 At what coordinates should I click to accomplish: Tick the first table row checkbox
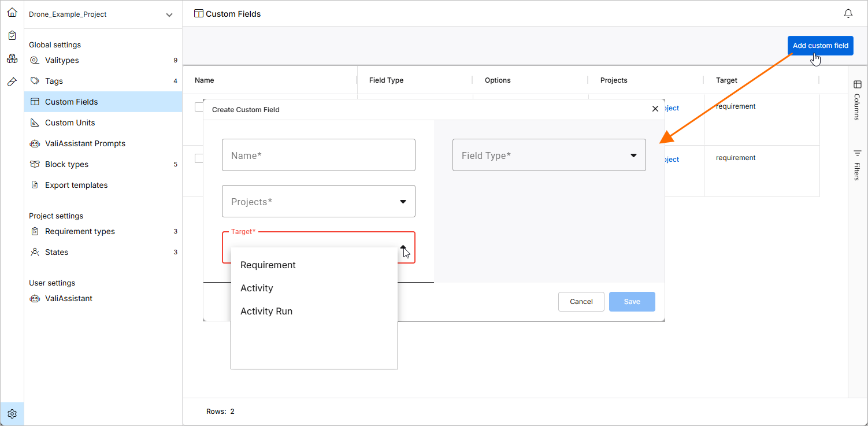(x=199, y=107)
